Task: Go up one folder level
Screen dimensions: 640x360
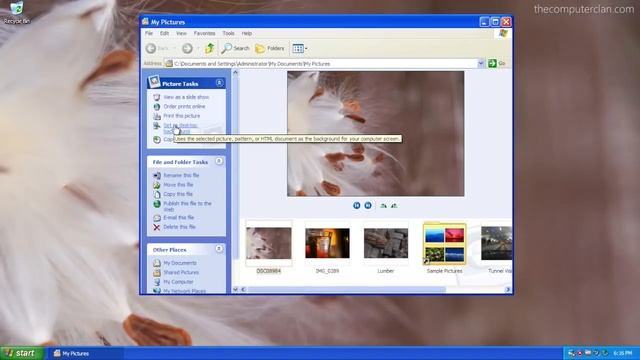Action: [209, 48]
